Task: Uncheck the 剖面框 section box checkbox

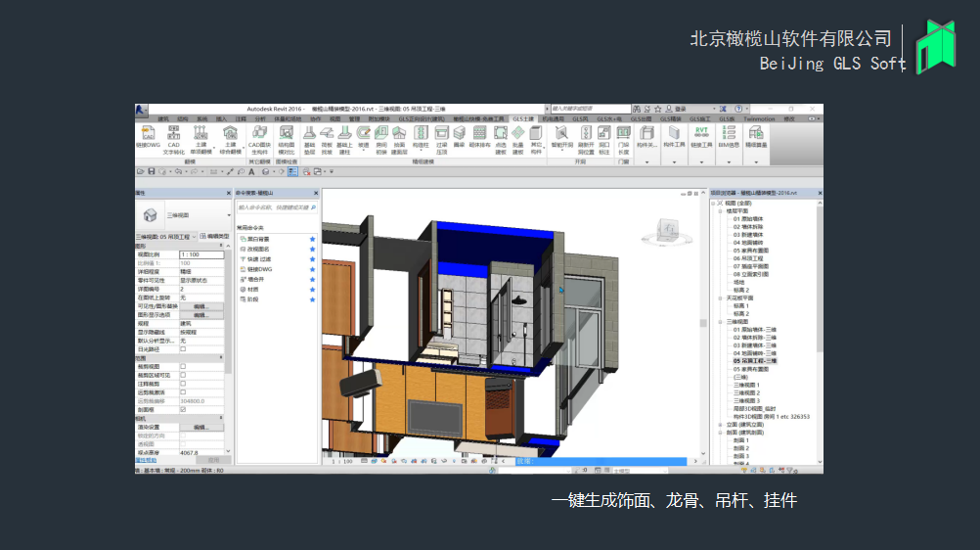Action: coord(183,410)
